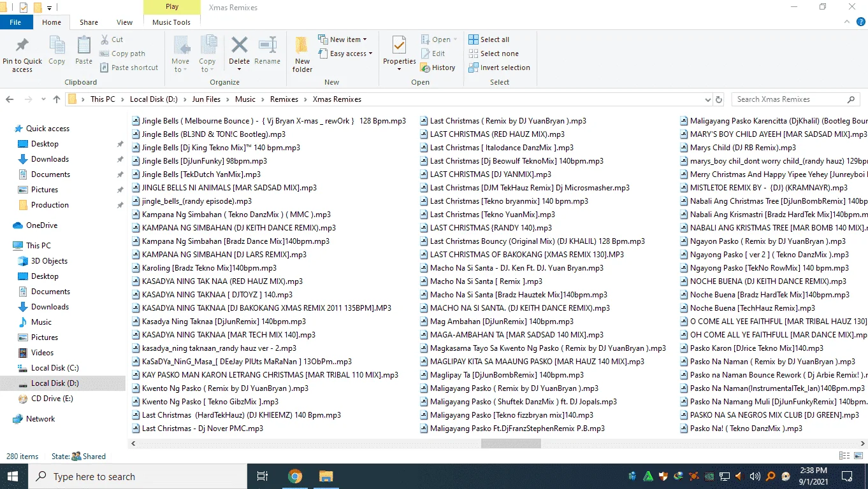Select Network in navigation pane
This screenshot has height=489, width=868.
click(40, 419)
